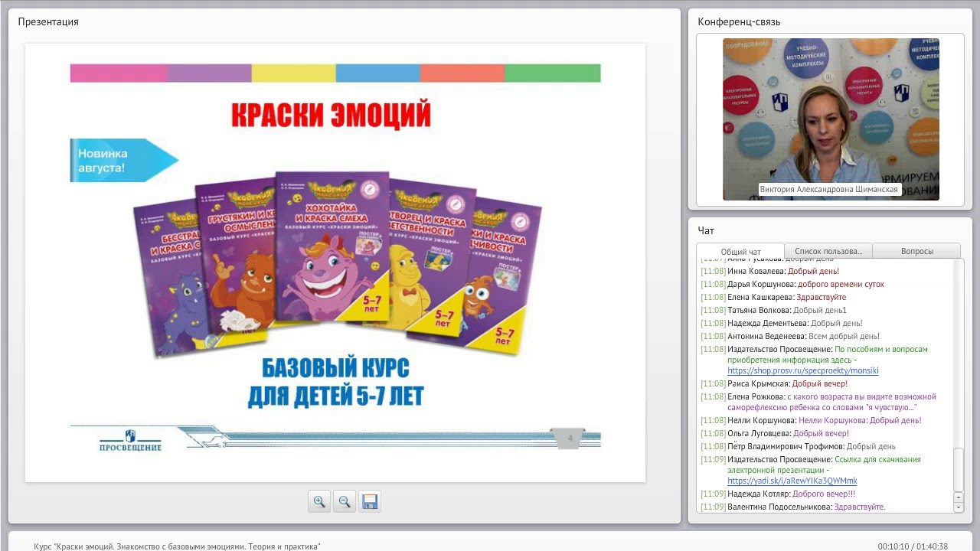Click БАЗОВЫЙ КУРС ДЛЯ ДЕТЕЙ 5-7 ЛЕТ text
980x551 pixels.
click(335, 382)
